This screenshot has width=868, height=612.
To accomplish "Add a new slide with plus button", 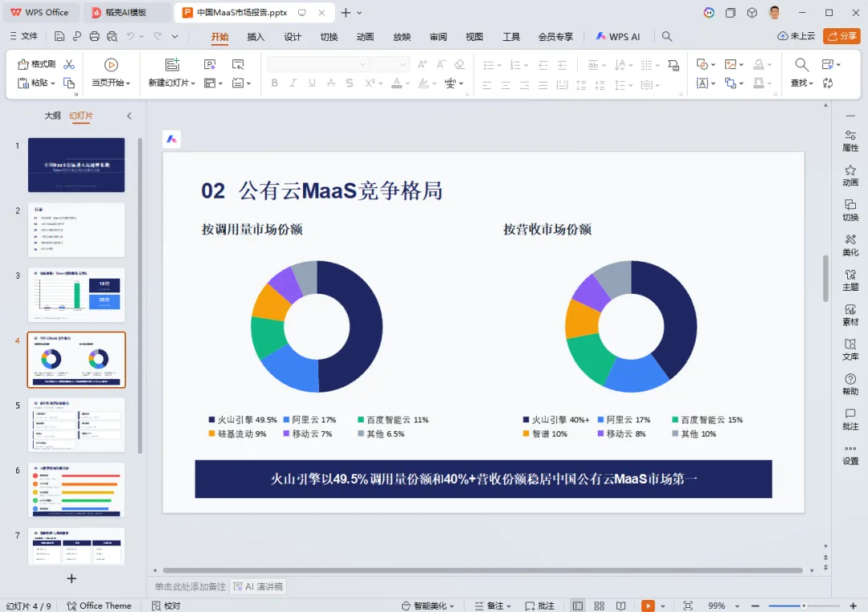I will pyautogui.click(x=72, y=578).
